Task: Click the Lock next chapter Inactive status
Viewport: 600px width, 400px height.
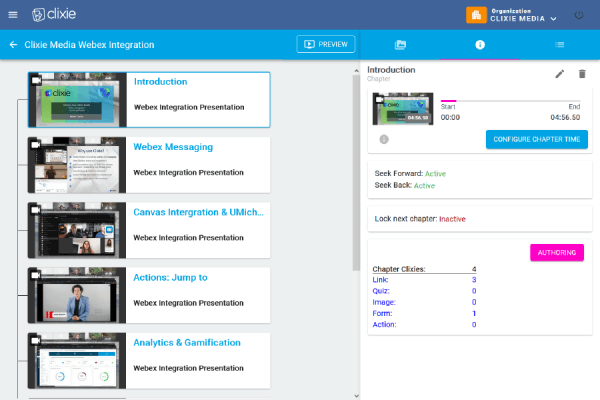Action: pyautogui.click(x=452, y=219)
